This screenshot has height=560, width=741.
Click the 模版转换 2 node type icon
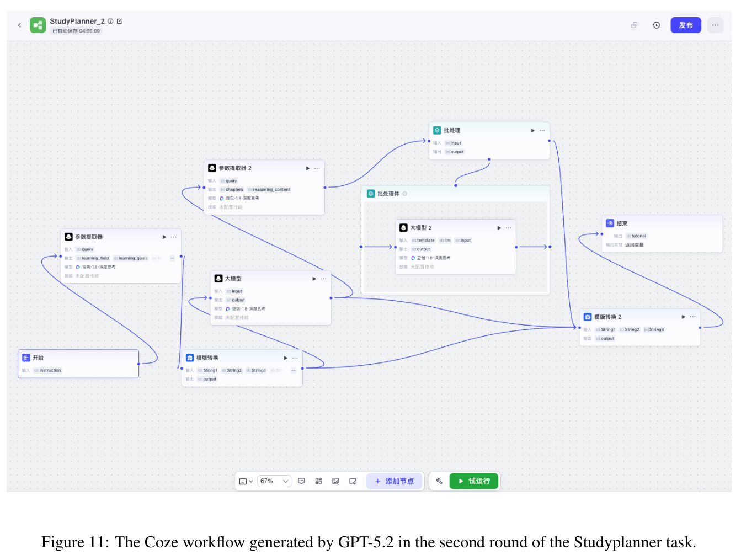point(588,317)
